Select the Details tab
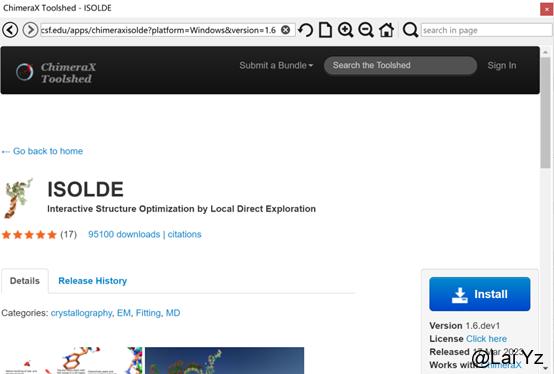 coord(25,281)
